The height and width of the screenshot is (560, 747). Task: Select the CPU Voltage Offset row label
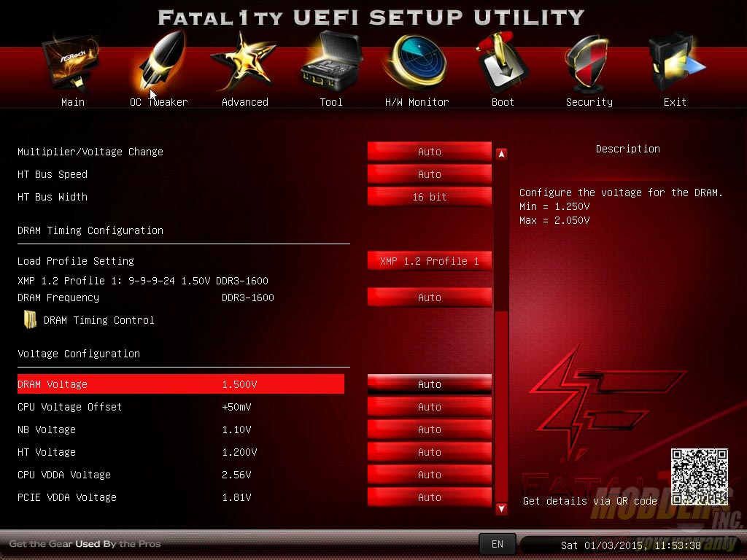(x=69, y=407)
